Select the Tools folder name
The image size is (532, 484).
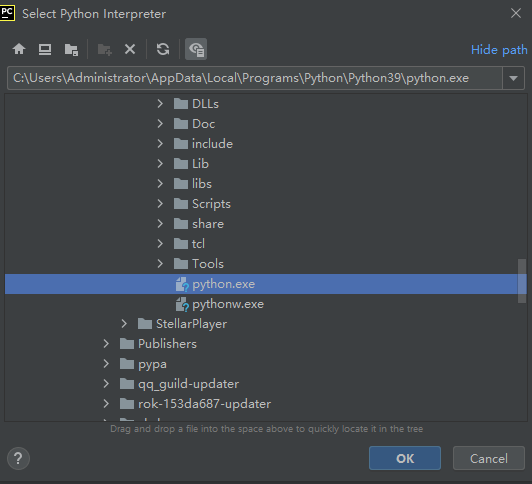point(208,264)
